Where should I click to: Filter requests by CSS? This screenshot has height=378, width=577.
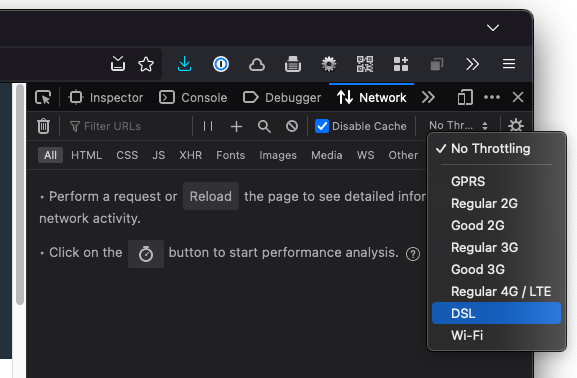point(127,155)
